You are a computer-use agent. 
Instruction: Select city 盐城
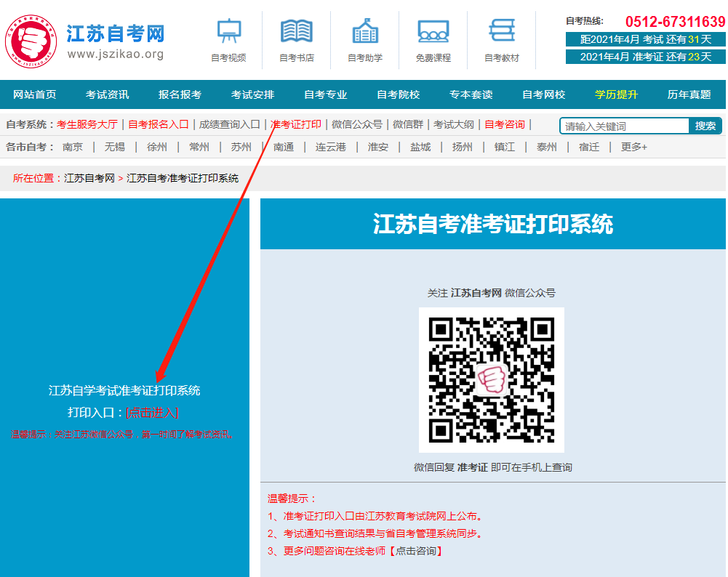[420, 147]
